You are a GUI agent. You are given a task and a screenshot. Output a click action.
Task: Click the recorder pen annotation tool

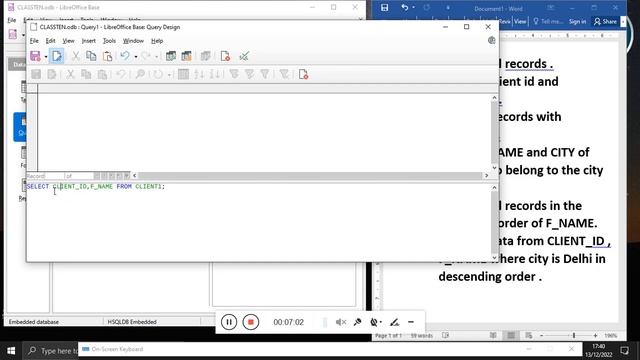click(x=394, y=322)
